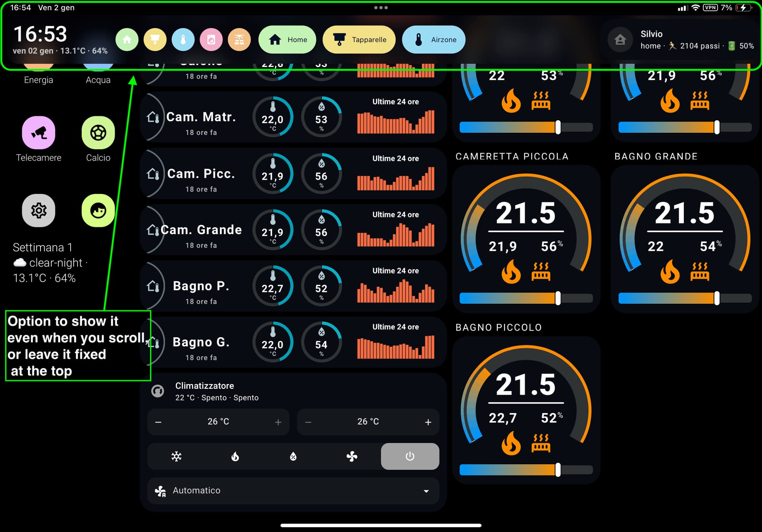Increase right Climatizzatore setpoint with plus
Screen dimensions: 762x532
(428, 422)
